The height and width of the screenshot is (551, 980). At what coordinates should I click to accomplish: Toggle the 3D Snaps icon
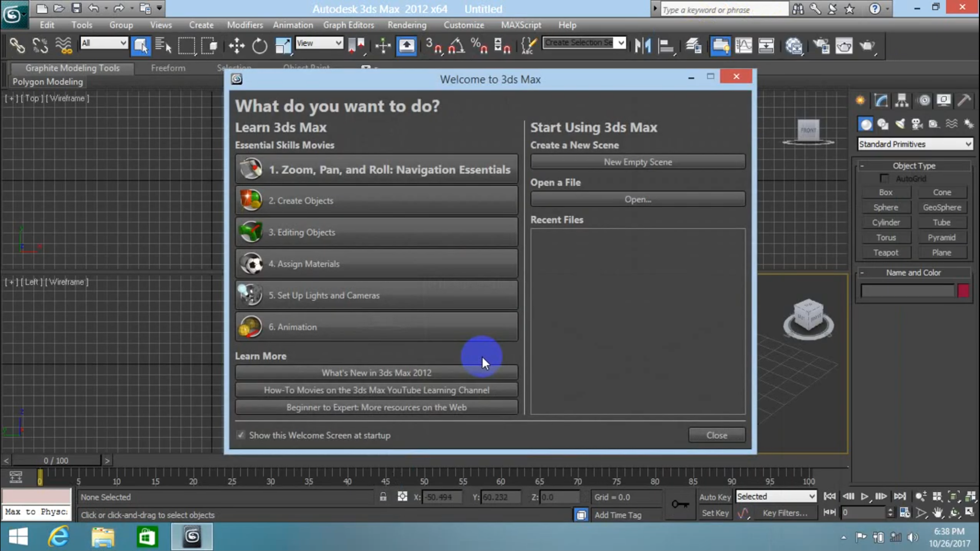[x=434, y=46]
